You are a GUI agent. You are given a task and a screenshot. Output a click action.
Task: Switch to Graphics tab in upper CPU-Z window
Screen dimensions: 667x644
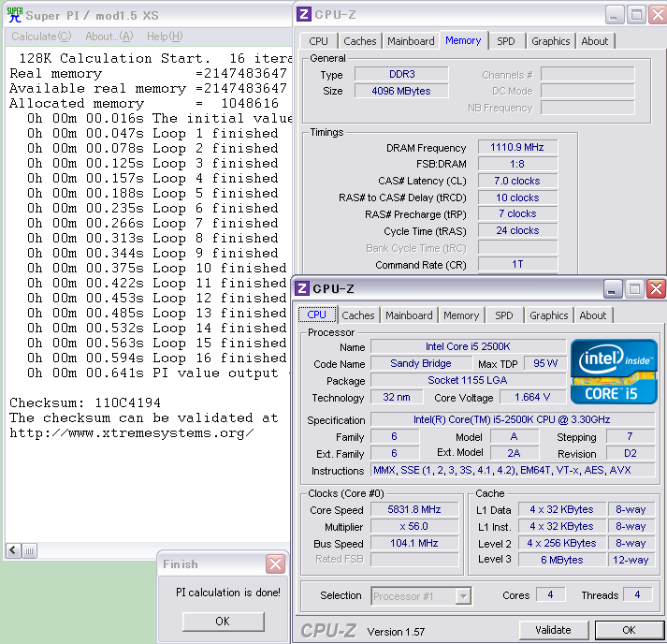tap(550, 41)
